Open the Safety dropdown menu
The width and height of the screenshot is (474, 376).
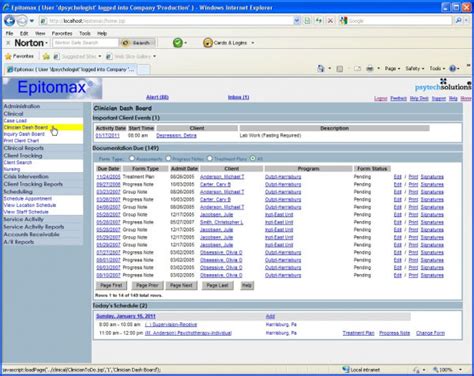pos(415,69)
